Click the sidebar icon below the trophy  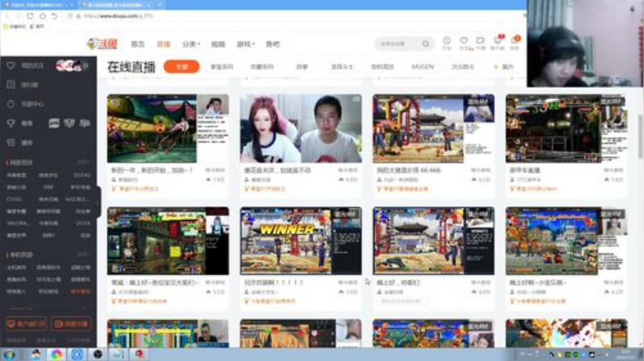click(x=11, y=142)
